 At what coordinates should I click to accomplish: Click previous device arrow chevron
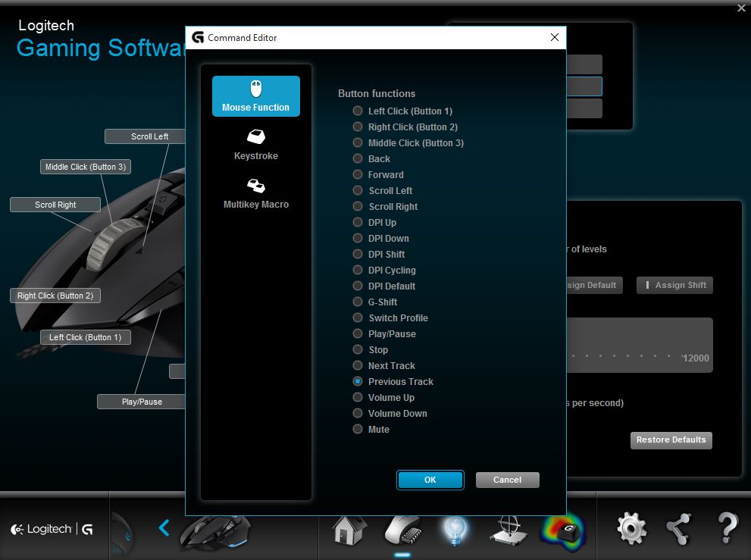point(164,527)
